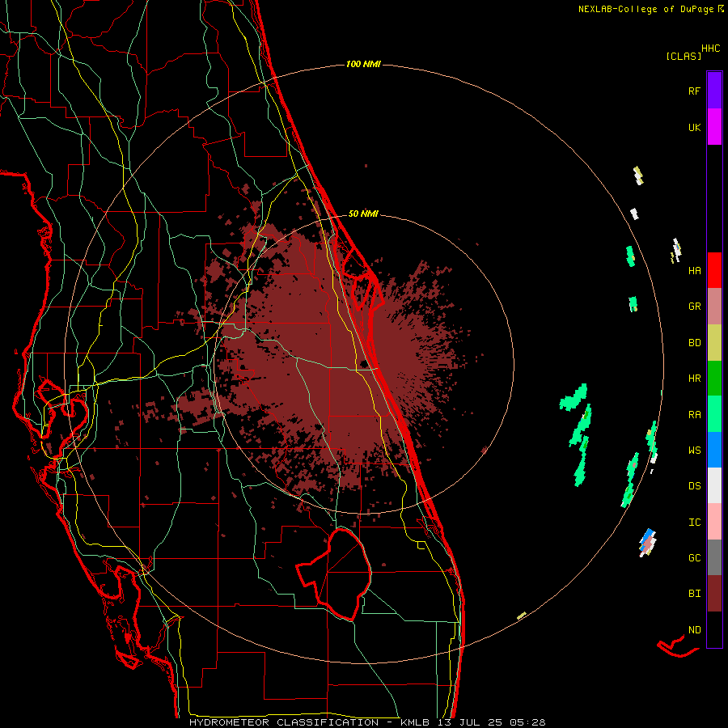Click the 'NEXLAB-College of DuPage' text

(x=645, y=9)
